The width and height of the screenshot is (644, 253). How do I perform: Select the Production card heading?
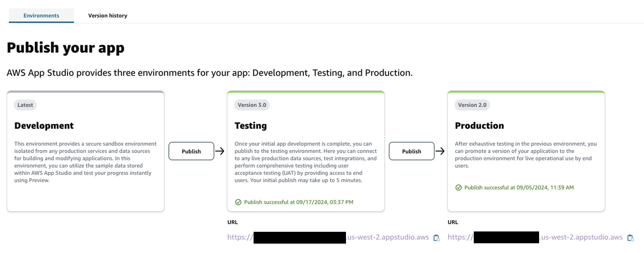click(479, 125)
